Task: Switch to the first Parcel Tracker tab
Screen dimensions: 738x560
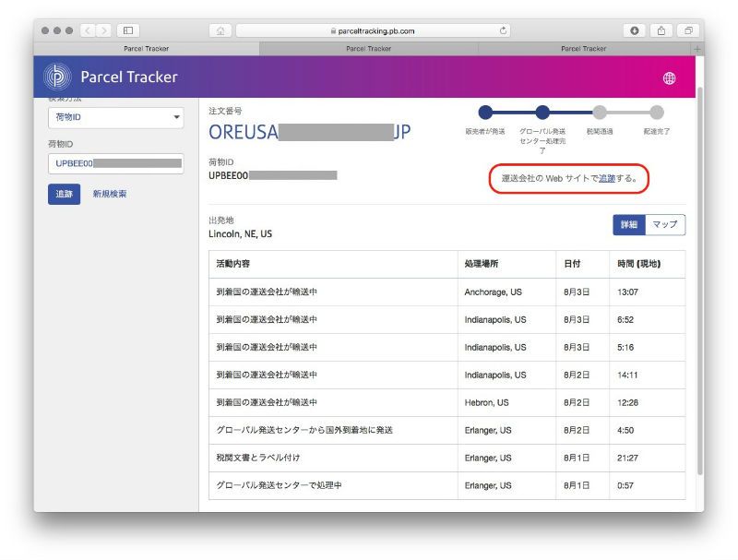Action: (x=147, y=49)
